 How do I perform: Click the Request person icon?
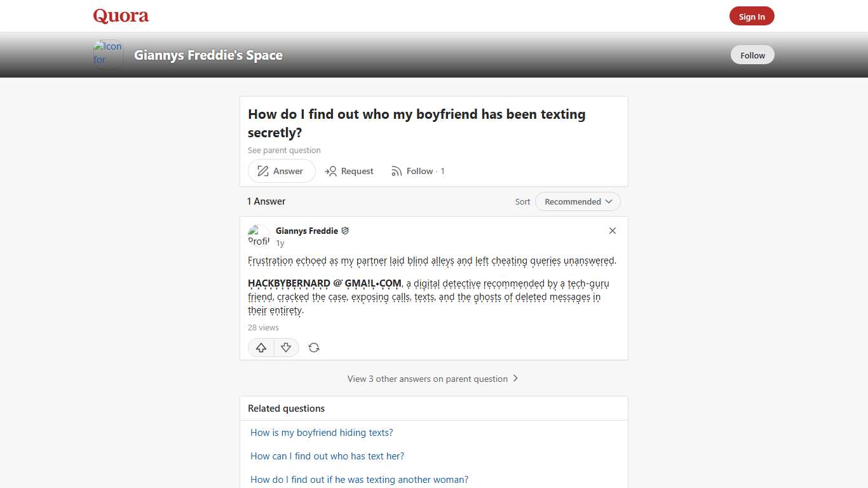click(331, 171)
